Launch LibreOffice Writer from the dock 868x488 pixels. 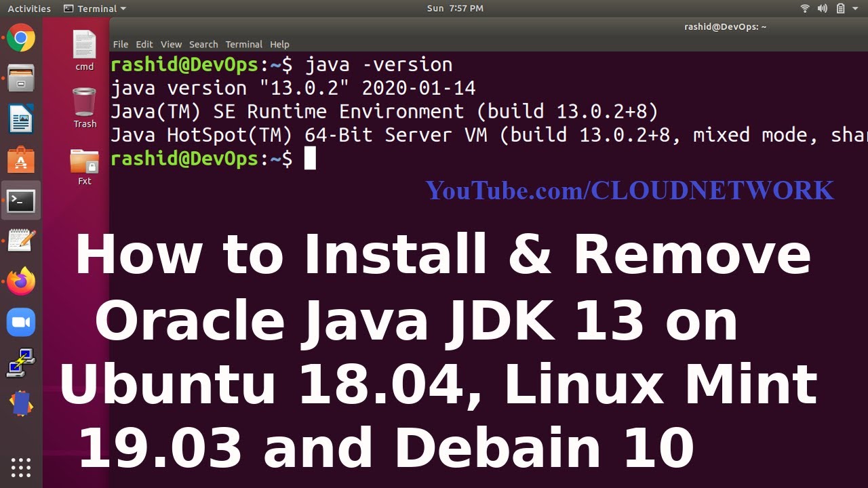(x=21, y=119)
